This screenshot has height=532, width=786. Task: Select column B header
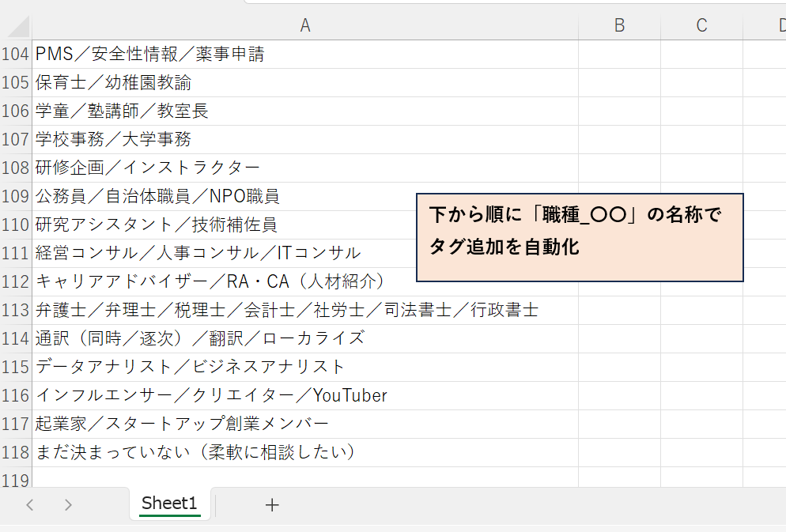[619, 25]
